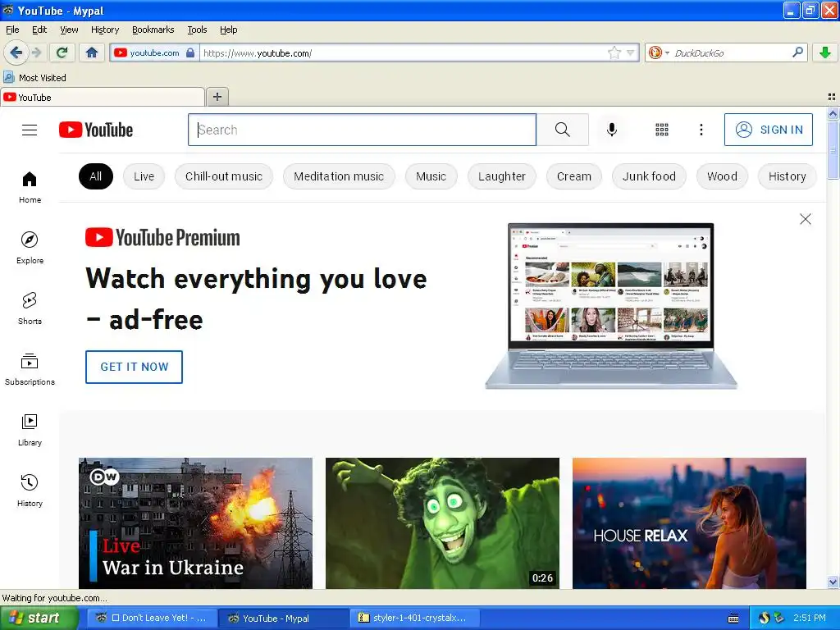Open Library in the sidebar
The height and width of the screenshot is (630, 840).
(30, 430)
